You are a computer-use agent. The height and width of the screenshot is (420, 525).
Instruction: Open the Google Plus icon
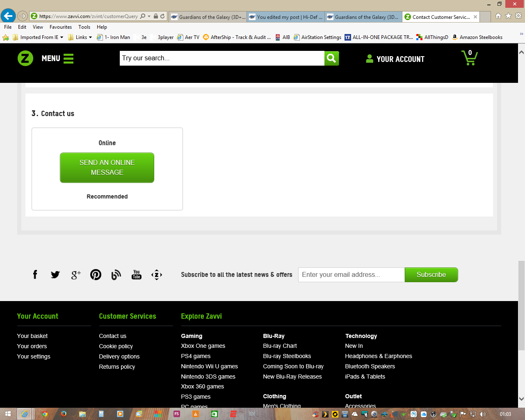pos(76,275)
